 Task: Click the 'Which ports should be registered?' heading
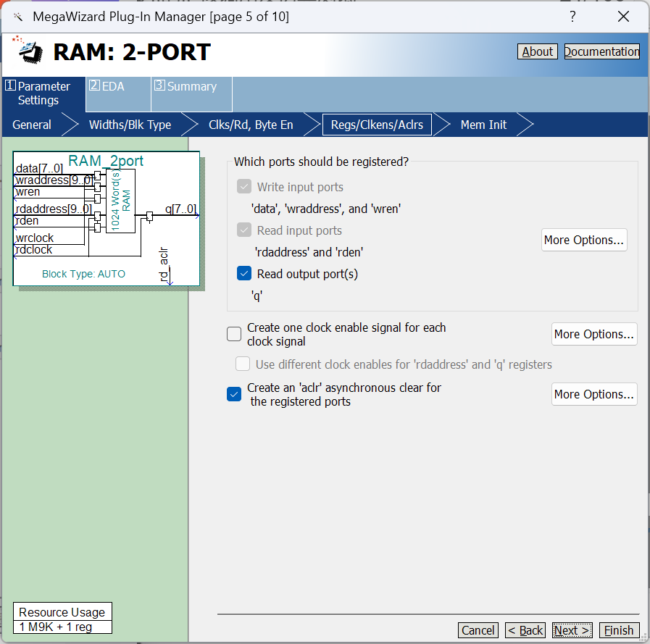(321, 162)
